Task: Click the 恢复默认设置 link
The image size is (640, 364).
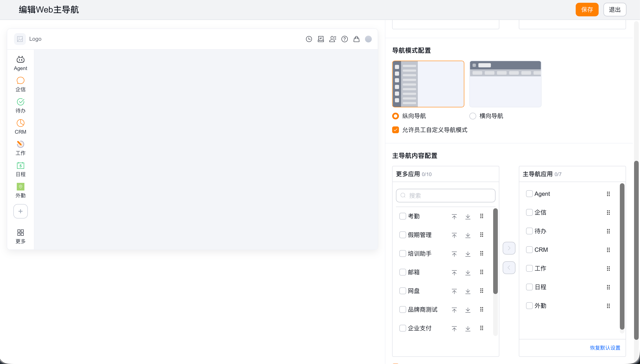Action: click(605, 348)
